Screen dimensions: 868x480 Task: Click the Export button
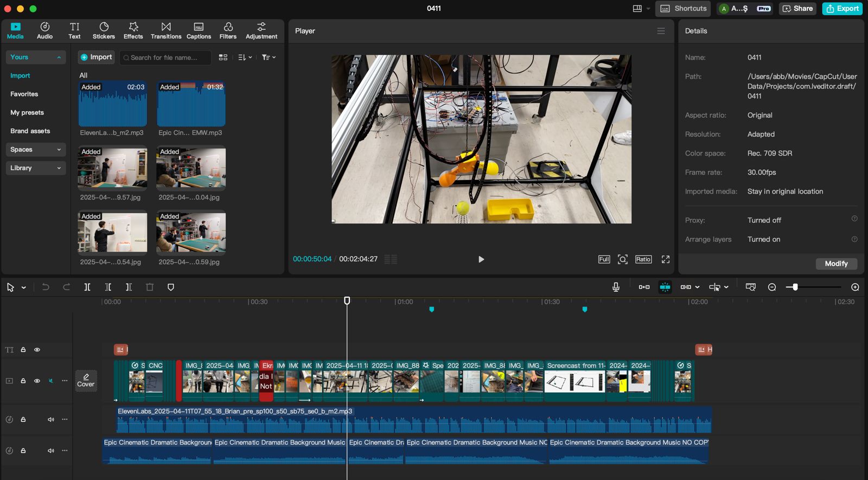point(842,8)
